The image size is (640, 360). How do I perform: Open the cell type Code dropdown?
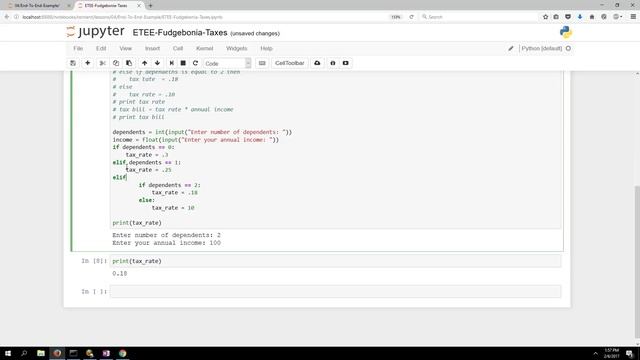[227, 63]
